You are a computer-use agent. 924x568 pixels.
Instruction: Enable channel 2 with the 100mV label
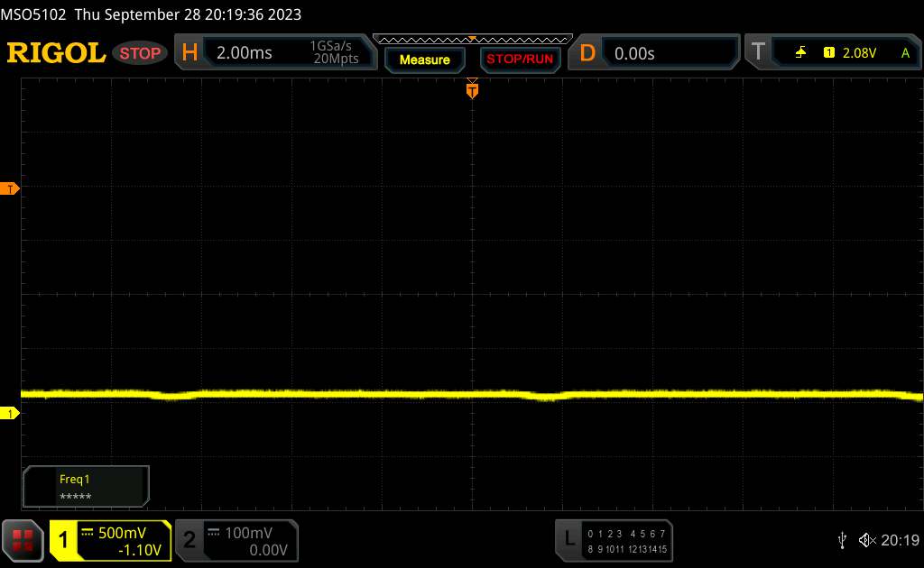click(235, 540)
